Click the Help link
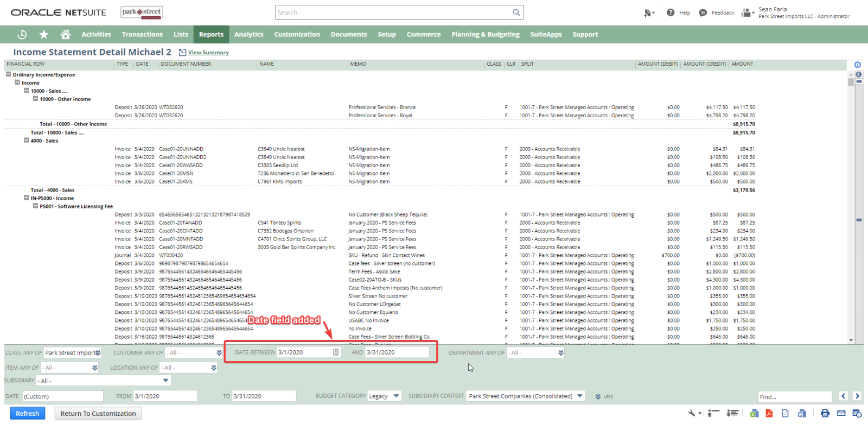 pos(685,12)
